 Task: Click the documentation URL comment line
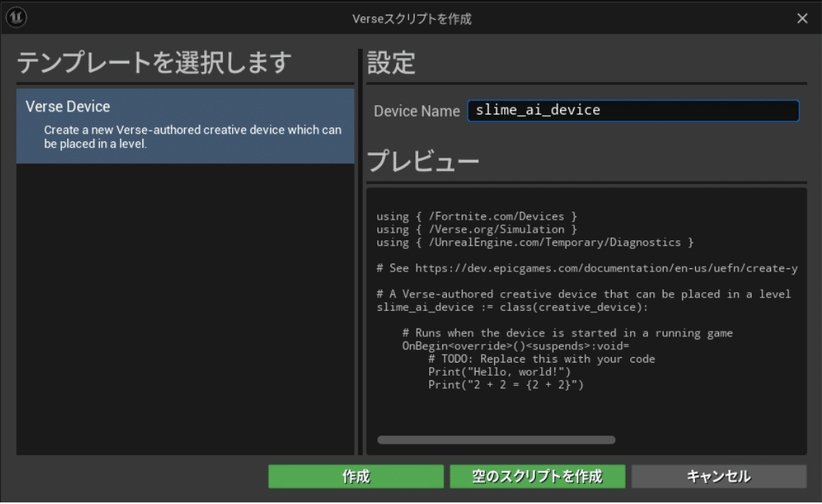tap(587, 268)
